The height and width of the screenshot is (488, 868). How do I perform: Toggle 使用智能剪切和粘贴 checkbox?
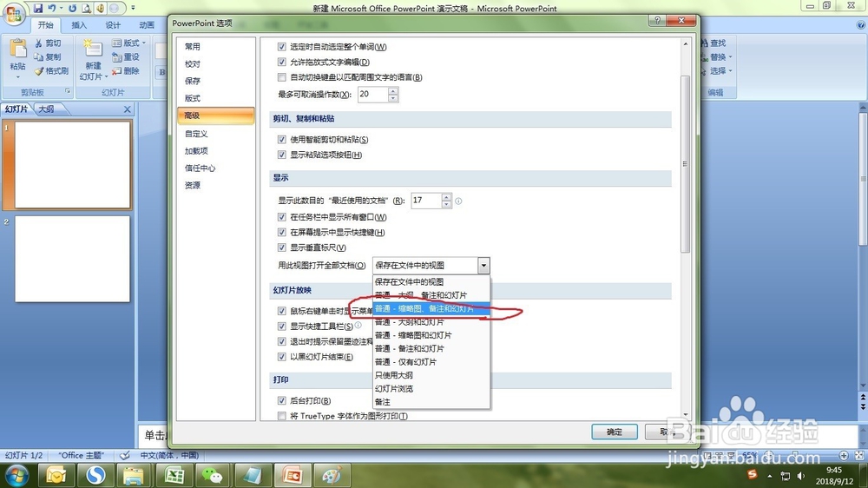click(282, 140)
